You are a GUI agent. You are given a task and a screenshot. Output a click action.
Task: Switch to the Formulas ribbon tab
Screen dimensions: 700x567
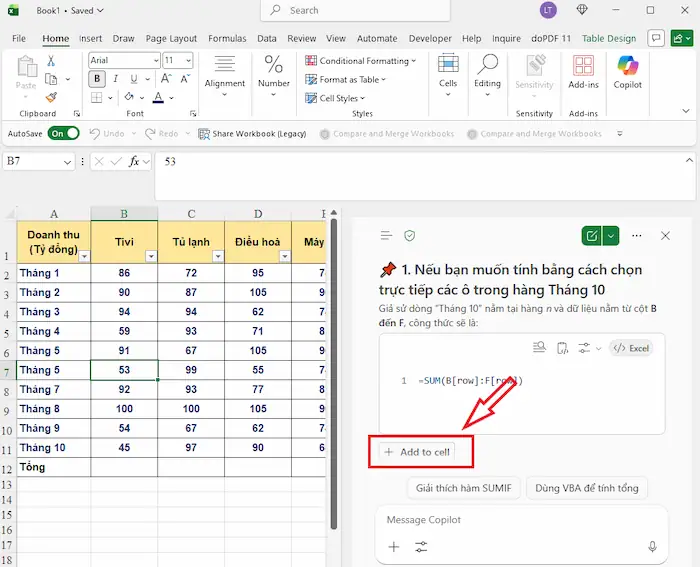[x=227, y=39]
